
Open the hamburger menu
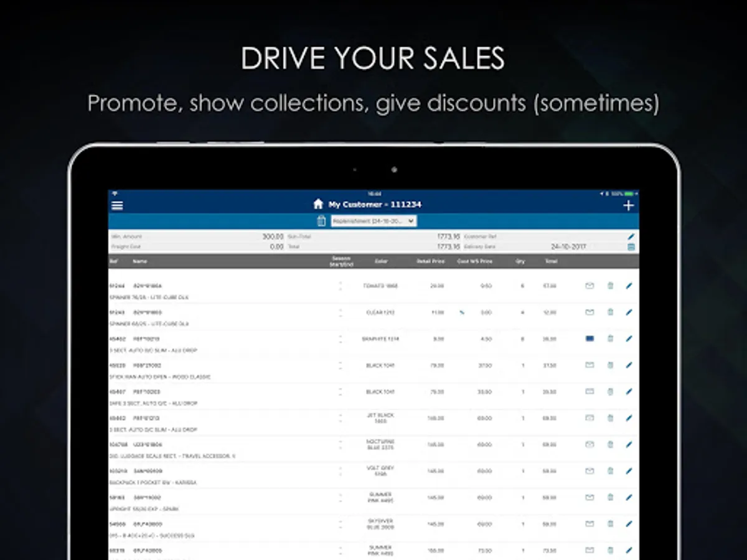pos(117,205)
